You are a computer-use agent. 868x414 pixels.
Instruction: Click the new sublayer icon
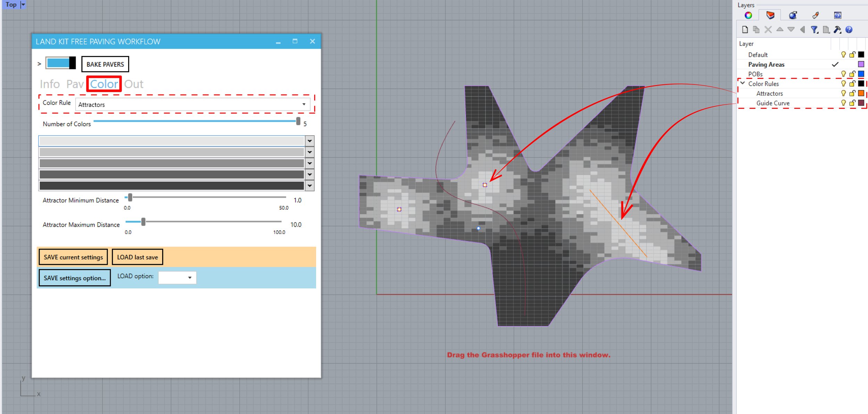coord(756,30)
